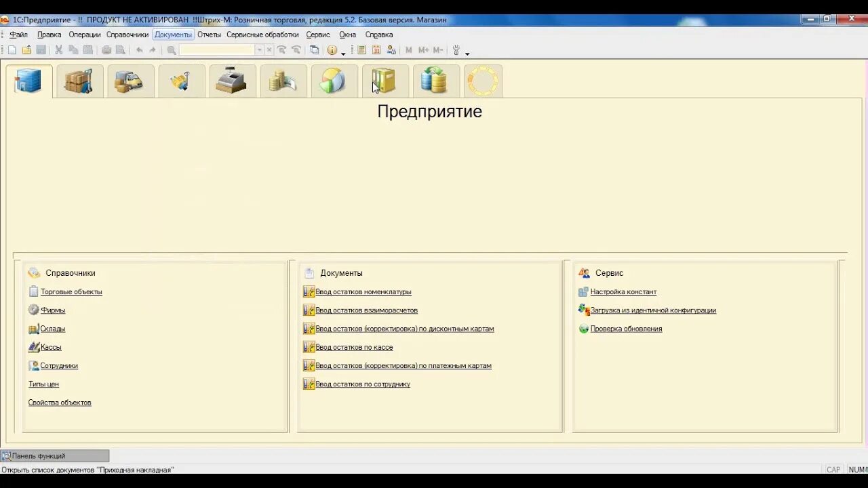Open the Calendar toolbar icon
This screenshot has height=488, width=868.
[x=376, y=50]
